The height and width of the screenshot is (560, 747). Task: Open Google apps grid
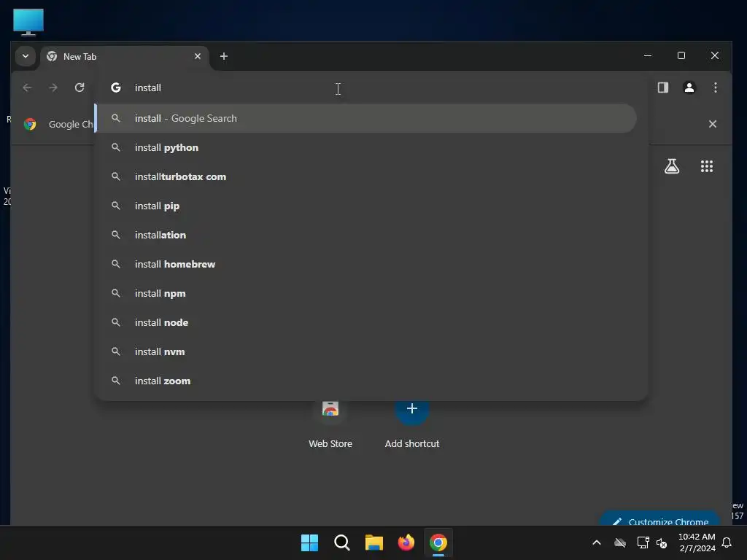706,166
